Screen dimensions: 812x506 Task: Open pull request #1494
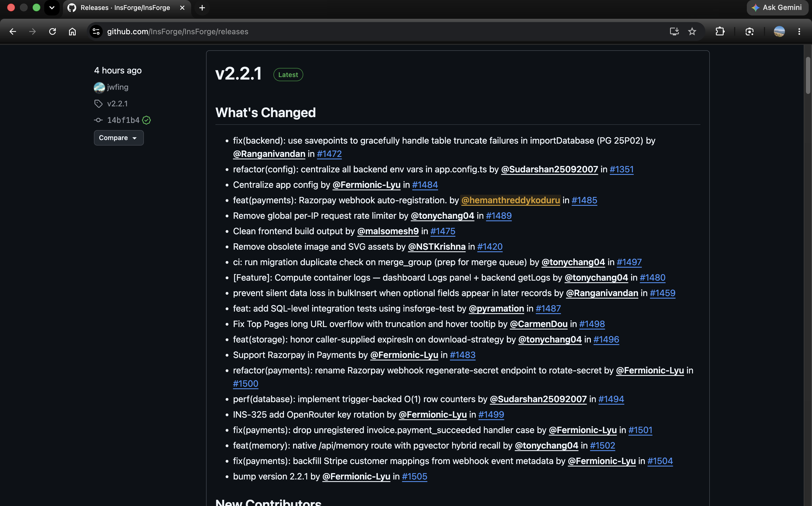[x=611, y=399]
